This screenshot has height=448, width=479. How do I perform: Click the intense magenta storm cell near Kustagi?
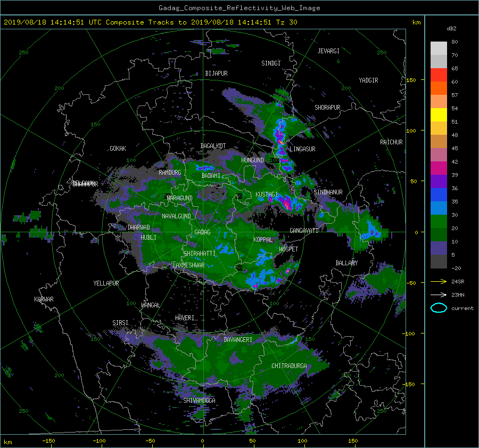[286, 203]
